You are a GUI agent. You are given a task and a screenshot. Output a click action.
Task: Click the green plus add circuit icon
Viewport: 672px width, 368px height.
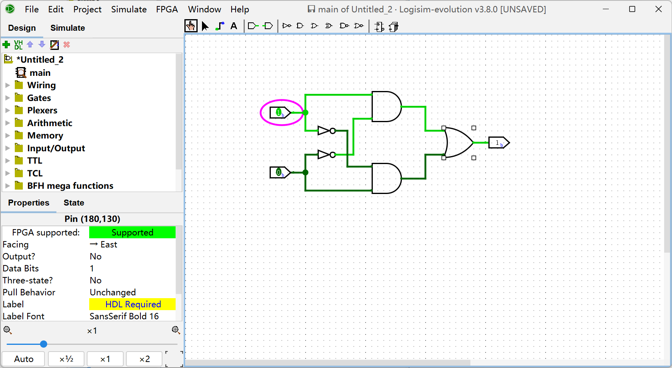pyautogui.click(x=6, y=45)
